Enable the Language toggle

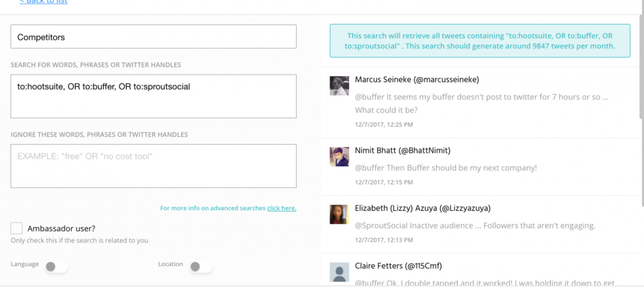[x=57, y=267]
